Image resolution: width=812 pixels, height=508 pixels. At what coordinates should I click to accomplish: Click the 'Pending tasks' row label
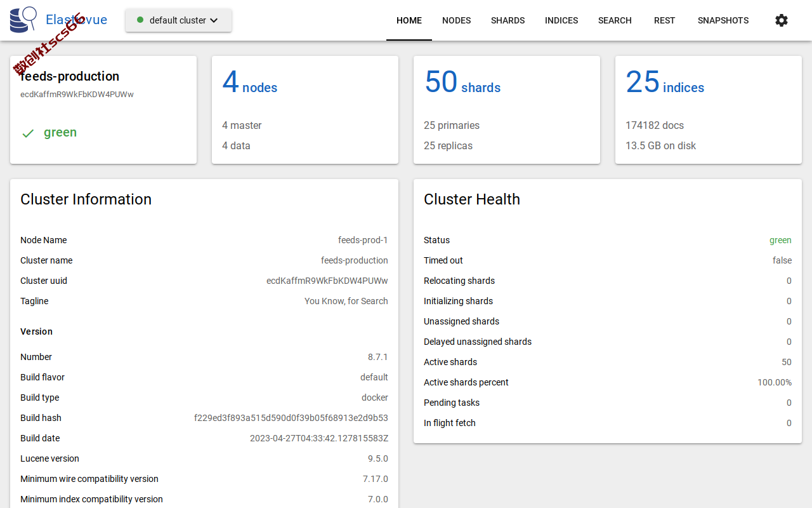pos(452,403)
